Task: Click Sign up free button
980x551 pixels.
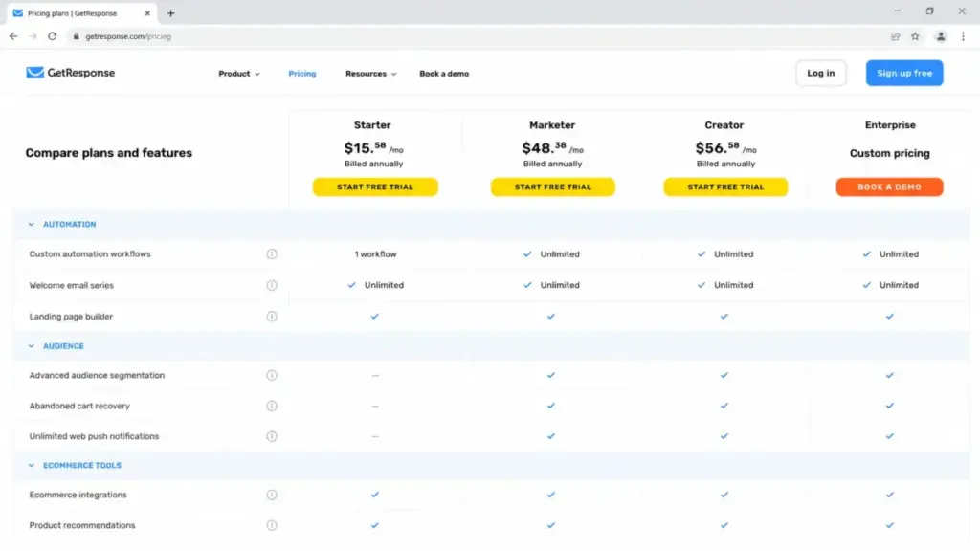Action: click(904, 73)
